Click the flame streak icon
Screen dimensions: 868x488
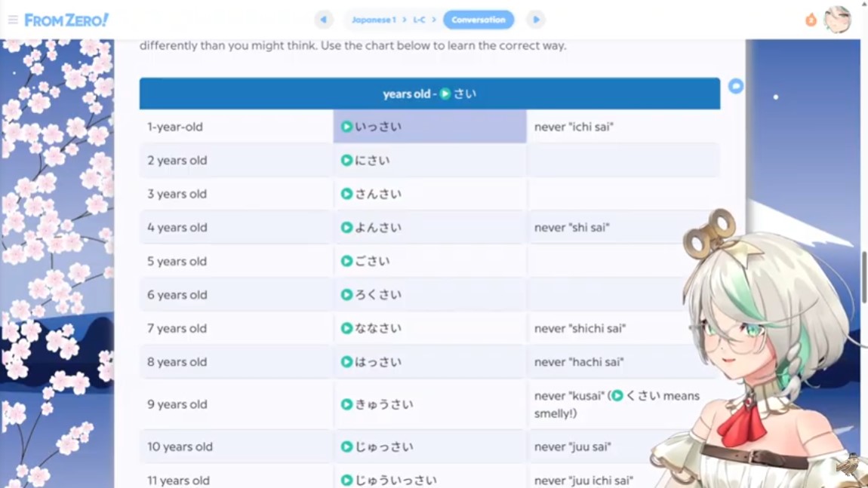pyautogui.click(x=811, y=20)
